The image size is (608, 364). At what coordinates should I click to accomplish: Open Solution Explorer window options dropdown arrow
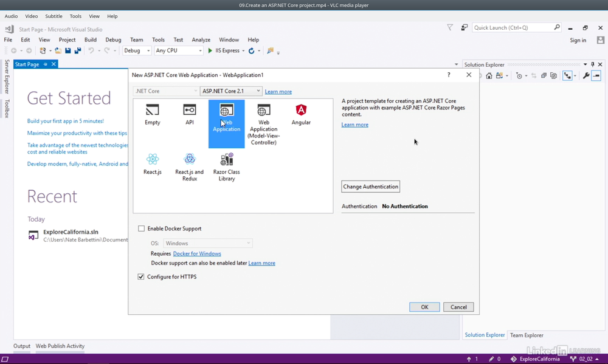[x=585, y=64]
